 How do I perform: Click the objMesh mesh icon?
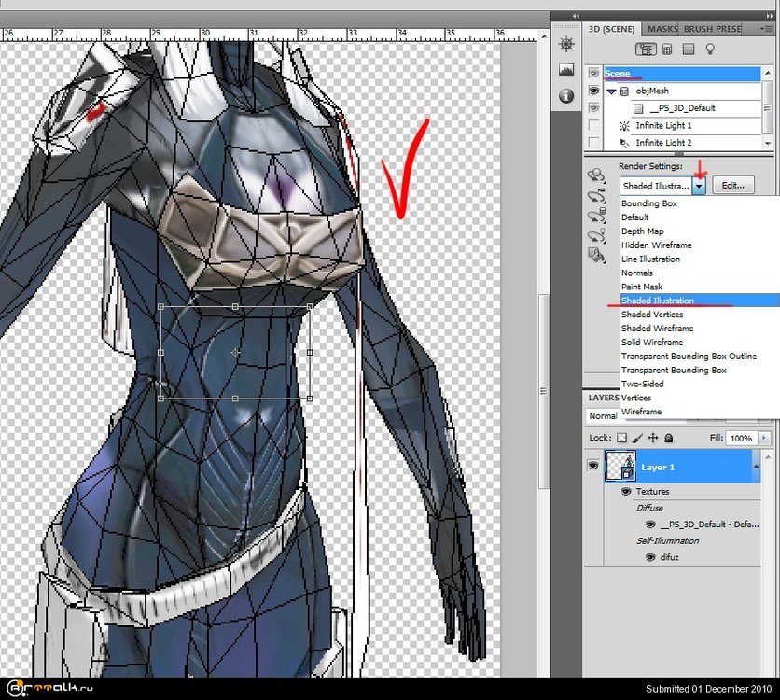(x=624, y=91)
